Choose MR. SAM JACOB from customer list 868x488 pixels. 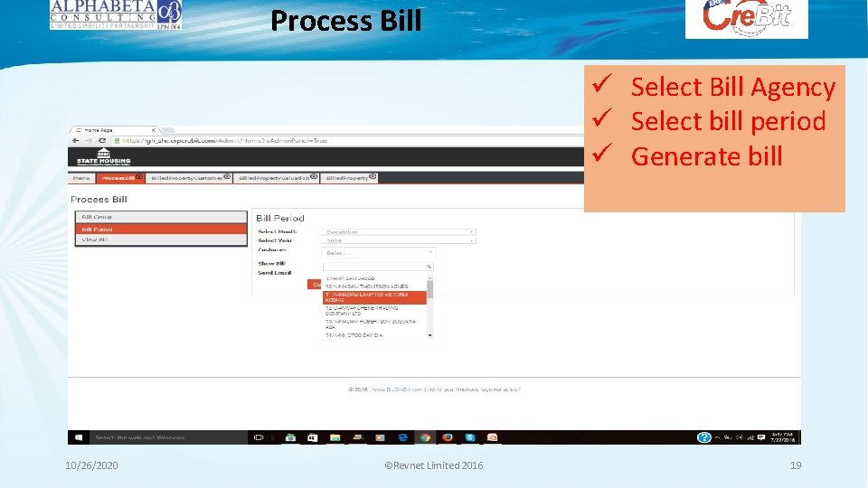(374, 278)
